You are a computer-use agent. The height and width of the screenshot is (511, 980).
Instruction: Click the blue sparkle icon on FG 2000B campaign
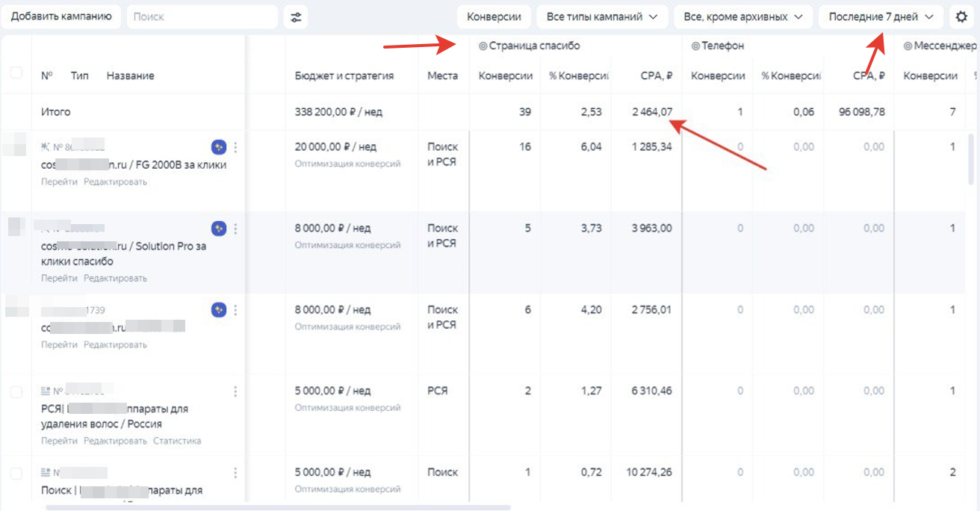(x=218, y=147)
